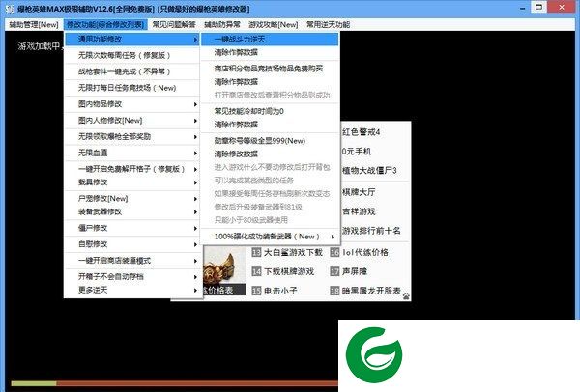Image resolution: width=580 pixels, height=392 pixels.
Task: Expand 一键开启免费解开格子（修复版）
Action: (132, 169)
